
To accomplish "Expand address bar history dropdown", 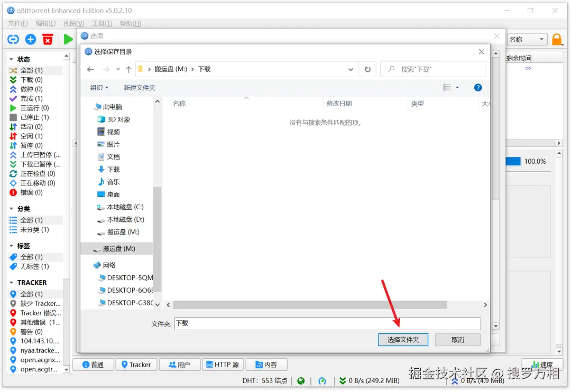I will [351, 69].
